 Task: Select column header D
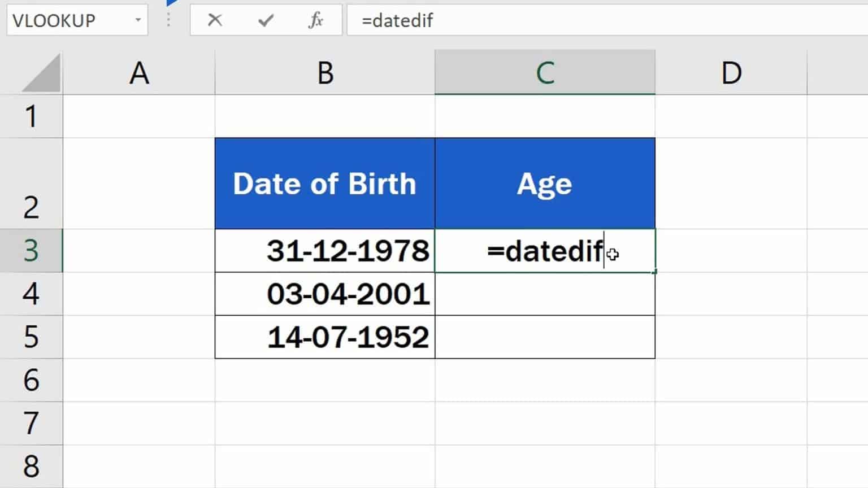click(x=732, y=72)
